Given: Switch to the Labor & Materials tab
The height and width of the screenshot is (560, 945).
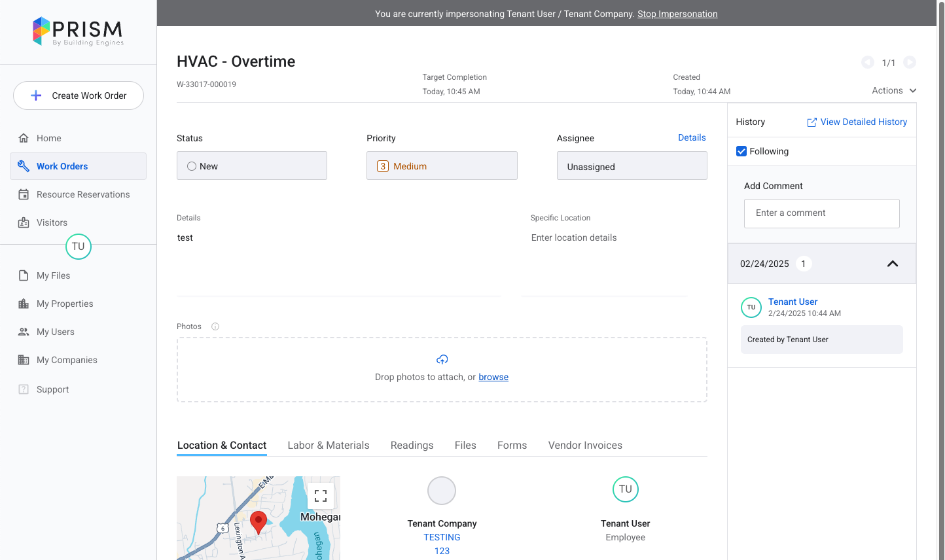Looking at the screenshot, I should tap(329, 445).
